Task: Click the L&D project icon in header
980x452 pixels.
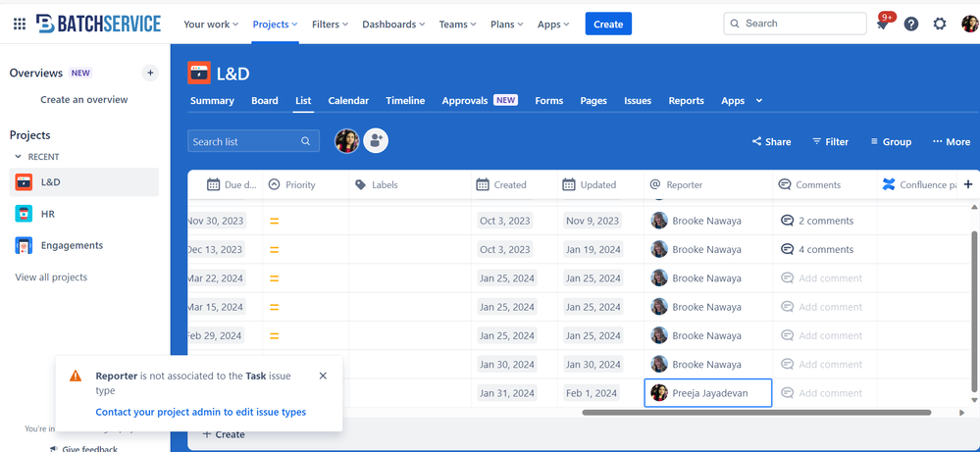Action: (x=199, y=73)
